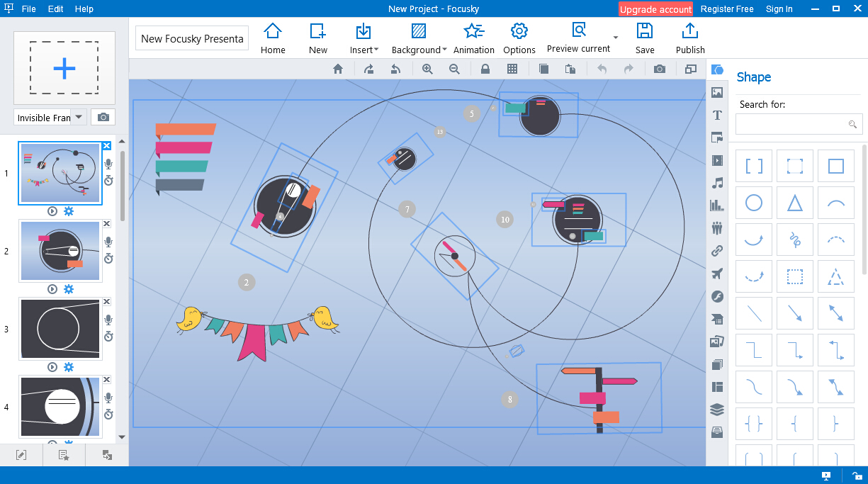
Task: Click Preview current button
Action: tap(578, 38)
